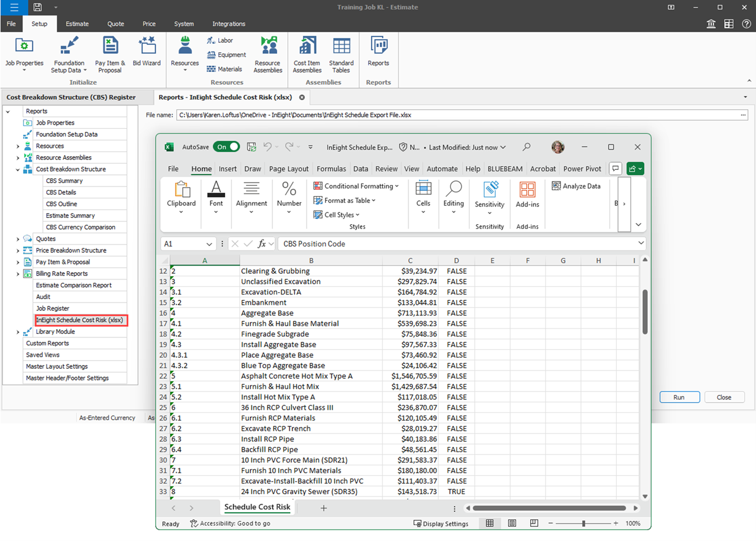Open the Formulas tab in Excel
Viewport: 756px width, 541px height.
(x=331, y=169)
